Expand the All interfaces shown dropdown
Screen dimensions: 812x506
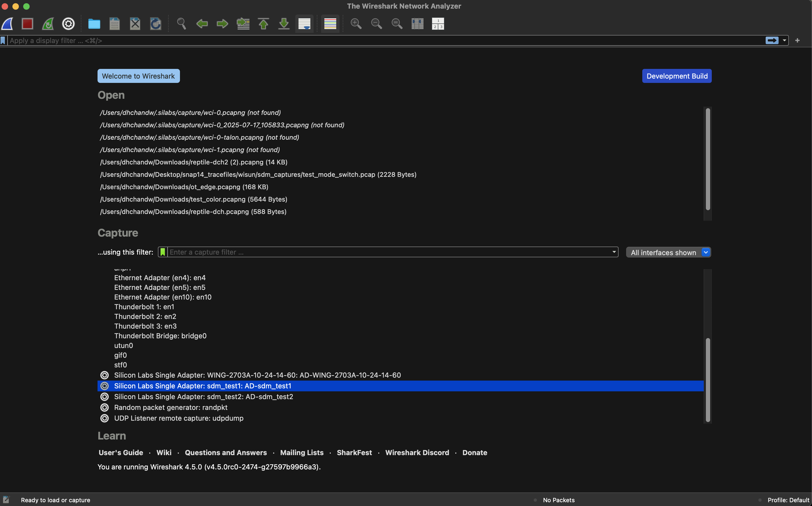[x=706, y=252]
